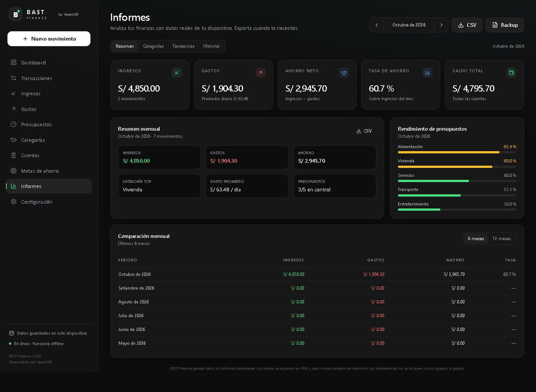The width and height of the screenshot is (536, 392).
Task: Click the Entretenimiento budget progress bar
Action: [457, 210]
